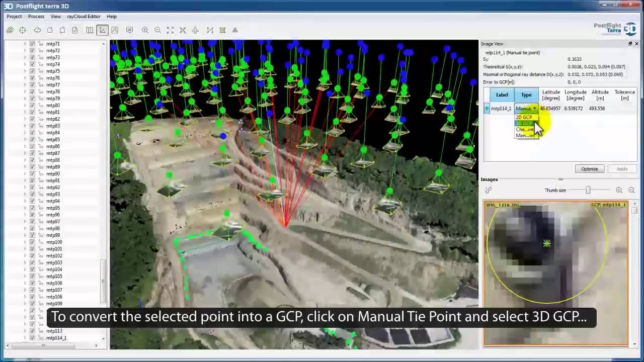Uncheck the mtp71 checkbox
The height and width of the screenshot is (362, 644).
point(32,44)
